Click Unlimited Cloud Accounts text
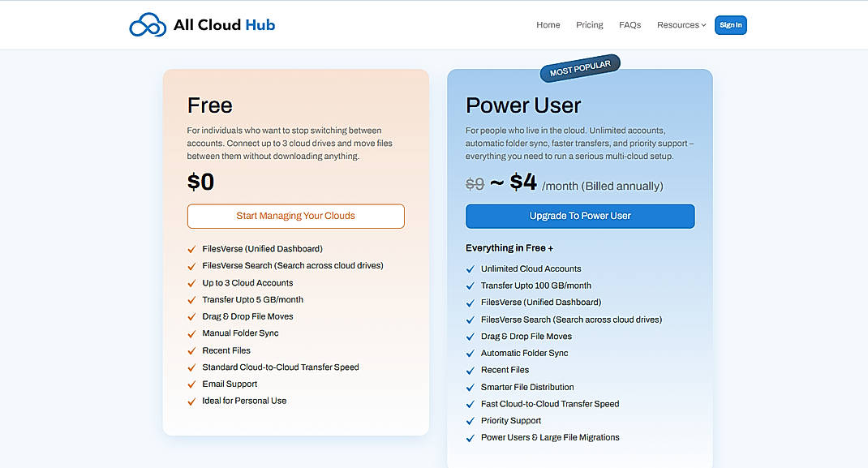 pyautogui.click(x=531, y=268)
